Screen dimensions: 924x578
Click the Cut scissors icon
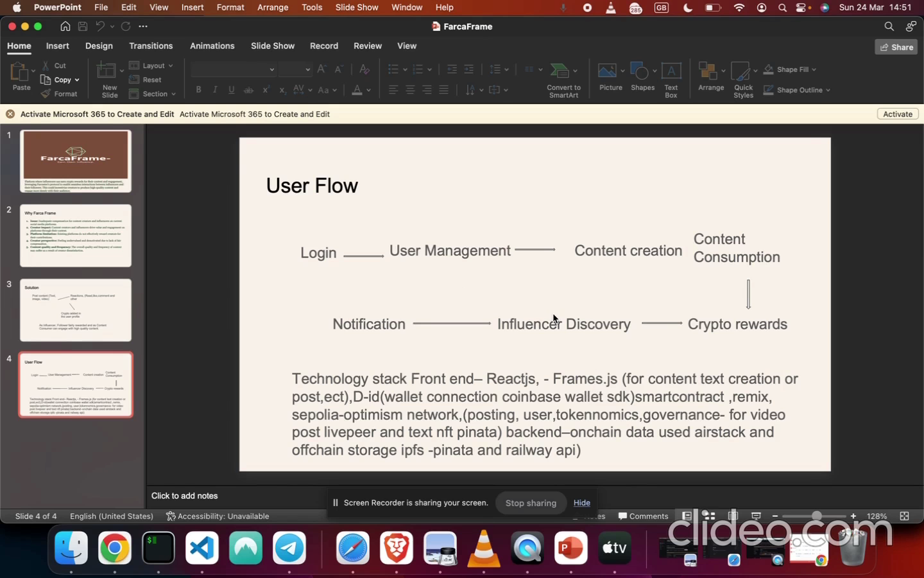pos(46,66)
